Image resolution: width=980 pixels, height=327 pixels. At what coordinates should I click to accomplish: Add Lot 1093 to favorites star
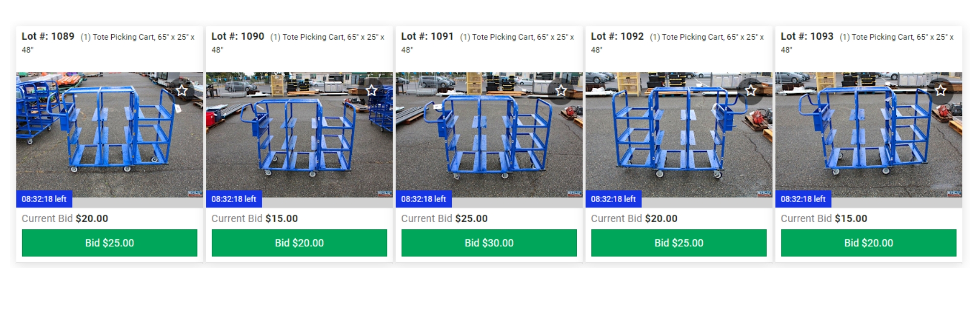[940, 91]
